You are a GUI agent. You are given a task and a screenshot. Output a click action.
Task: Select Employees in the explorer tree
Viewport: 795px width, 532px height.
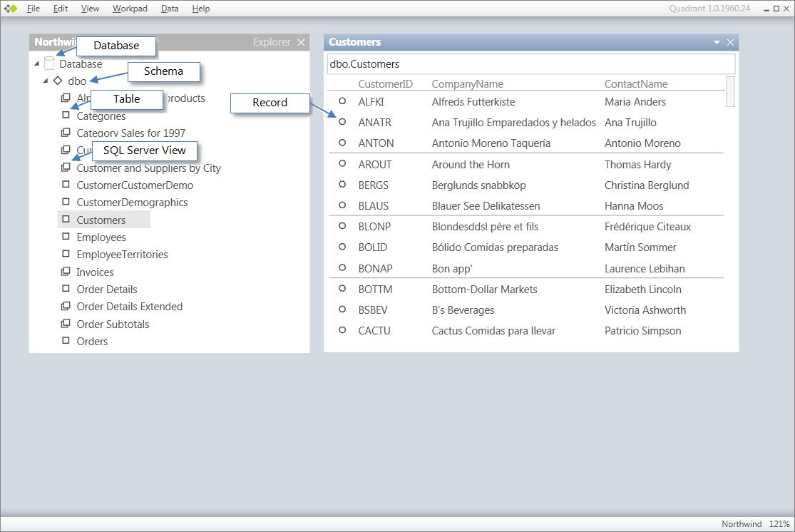point(101,237)
